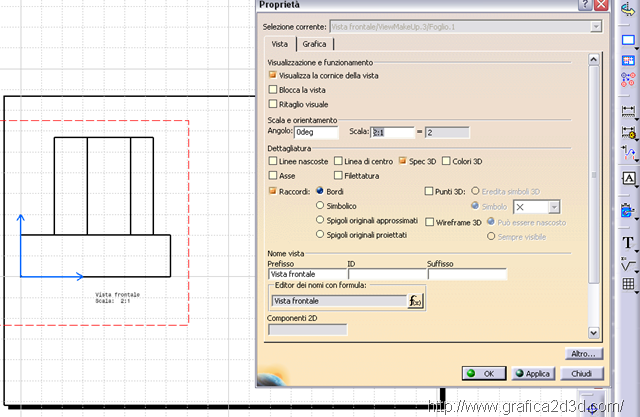
Task: Click the 'Angolo' input field
Action: pos(318,132)
